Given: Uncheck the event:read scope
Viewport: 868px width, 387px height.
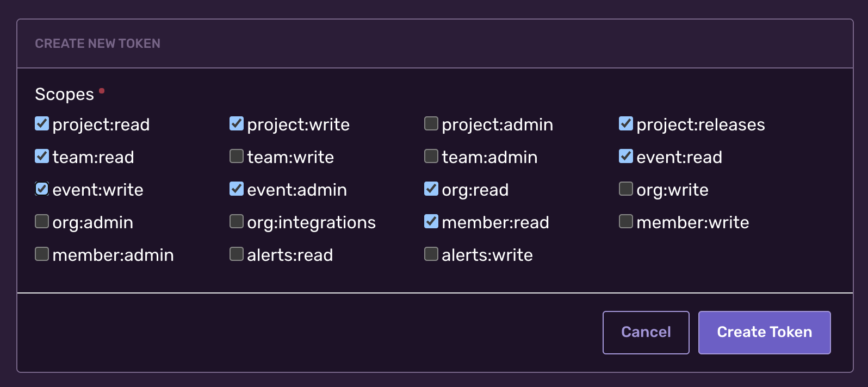Looking at the screenshot, I should click(625, 156).
